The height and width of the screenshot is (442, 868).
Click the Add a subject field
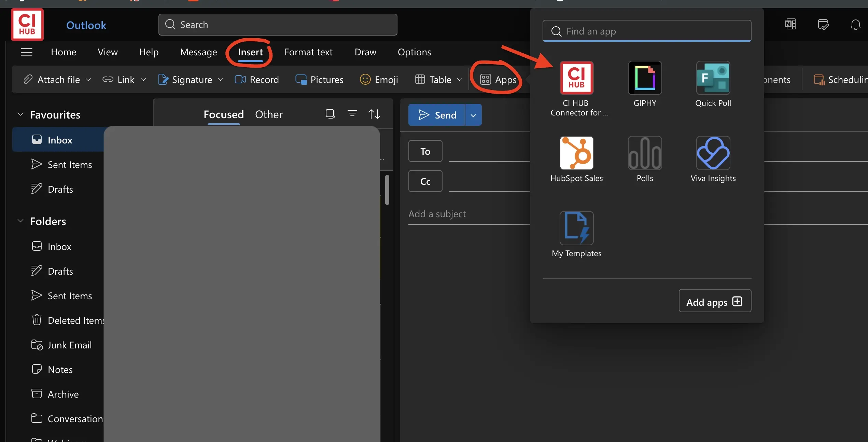pos(469,214)
